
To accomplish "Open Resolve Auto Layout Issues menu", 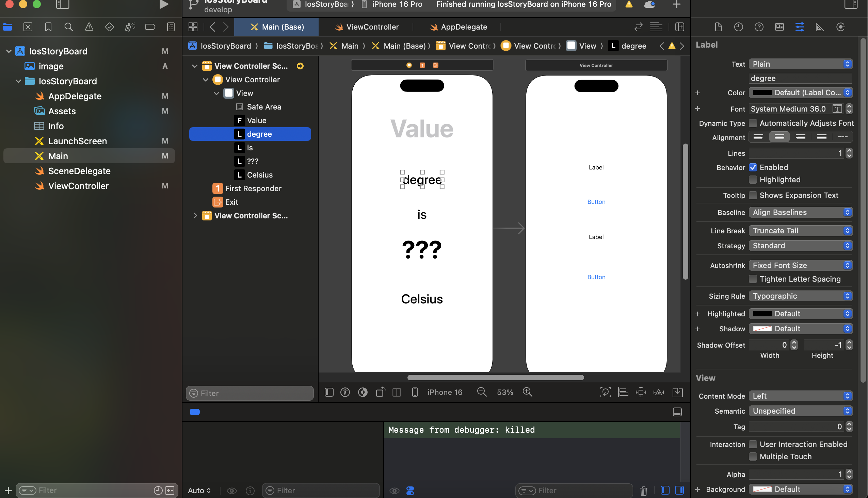I will tap(659, 392).
